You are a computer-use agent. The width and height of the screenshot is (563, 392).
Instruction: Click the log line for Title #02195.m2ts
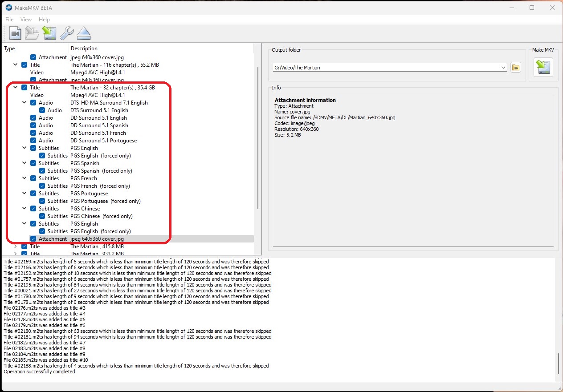click(x=138, y=285)
